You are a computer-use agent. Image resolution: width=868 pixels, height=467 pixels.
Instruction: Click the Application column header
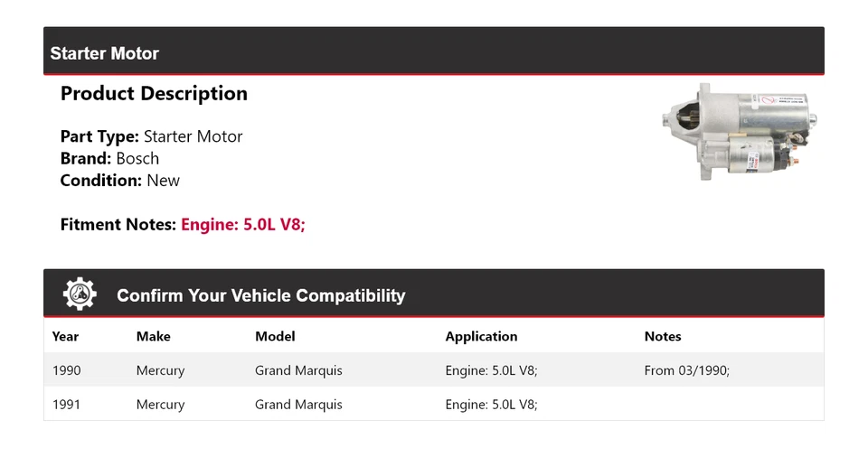(481, 336)
